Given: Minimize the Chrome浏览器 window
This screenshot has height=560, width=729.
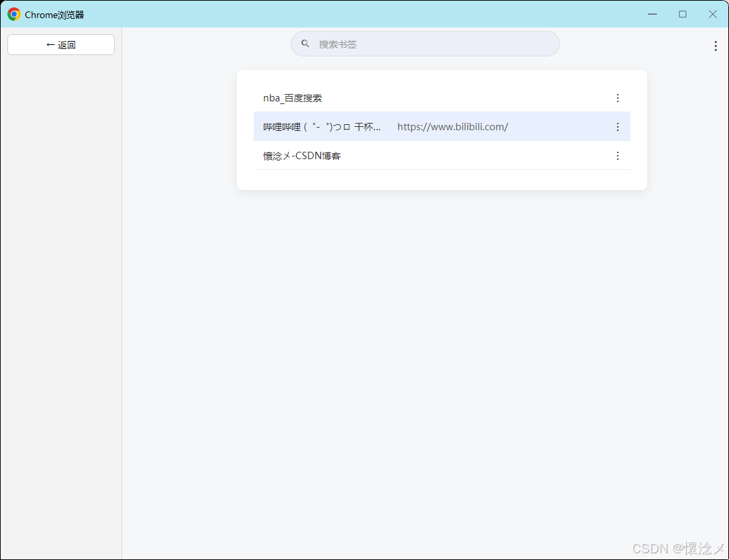Looking at the screenshot, I should 652,14.
